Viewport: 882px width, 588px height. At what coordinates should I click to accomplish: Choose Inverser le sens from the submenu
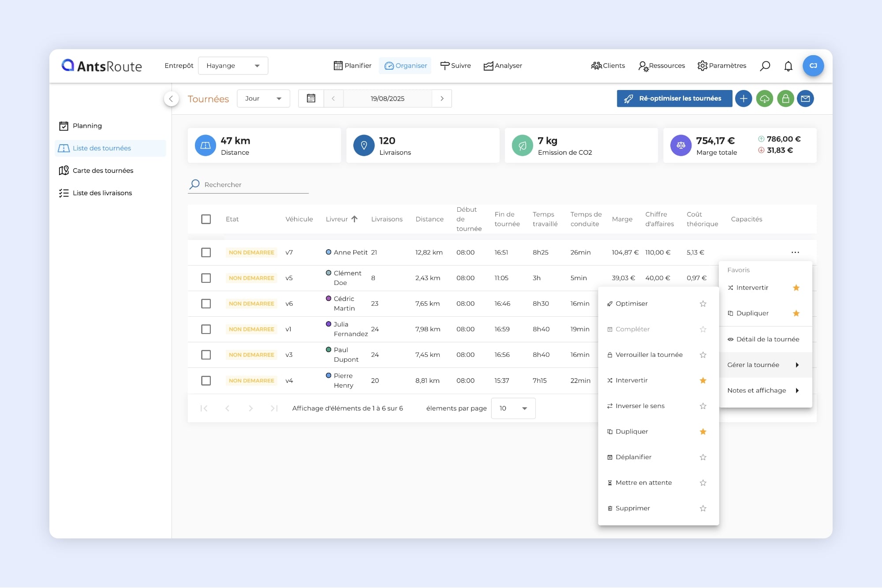[640, 406]
